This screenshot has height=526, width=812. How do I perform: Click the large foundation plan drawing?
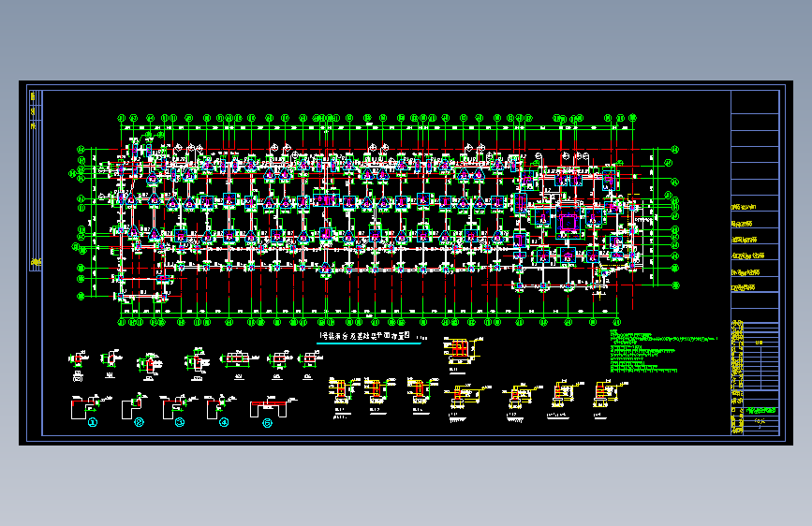click(x=374, y=220)
